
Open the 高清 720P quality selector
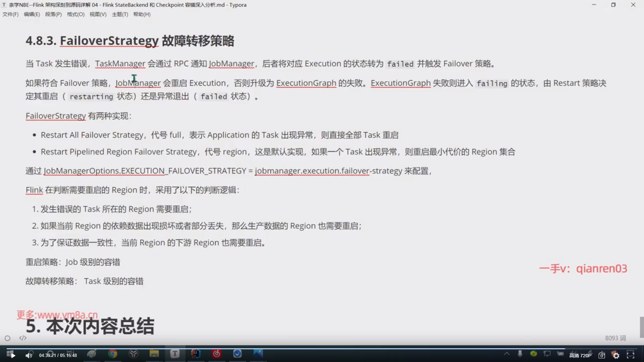point(580,356)
